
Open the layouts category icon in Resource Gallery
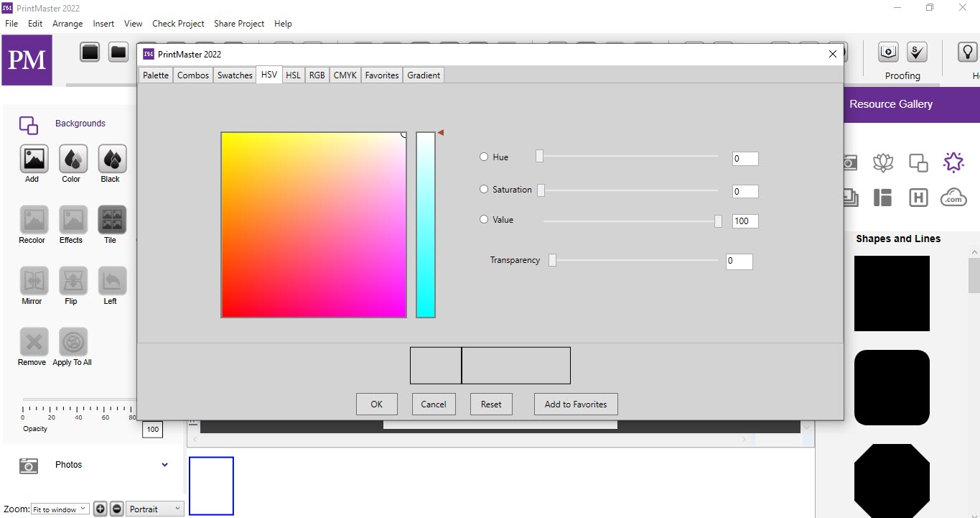point(883,198)
